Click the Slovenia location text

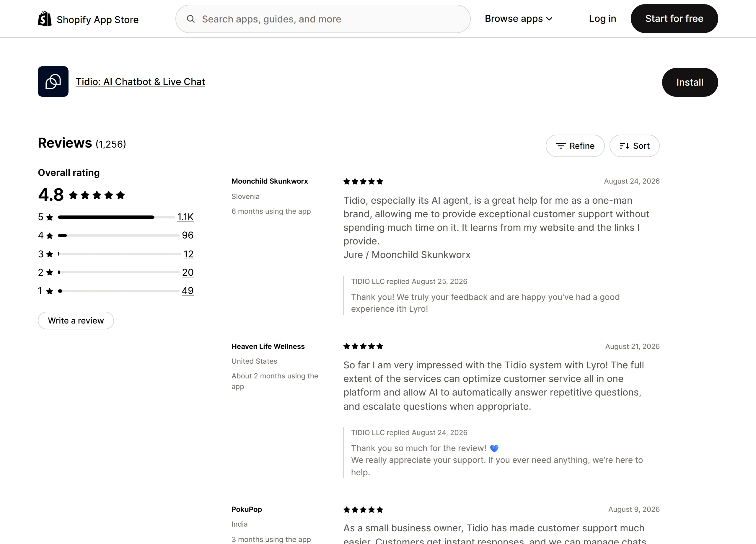[245, 197]
